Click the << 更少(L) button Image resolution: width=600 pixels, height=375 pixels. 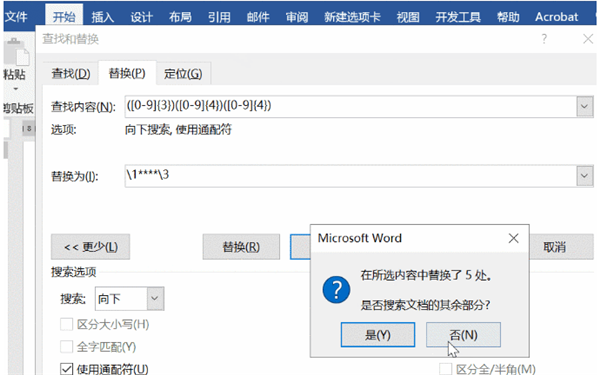tap(90, 247)
